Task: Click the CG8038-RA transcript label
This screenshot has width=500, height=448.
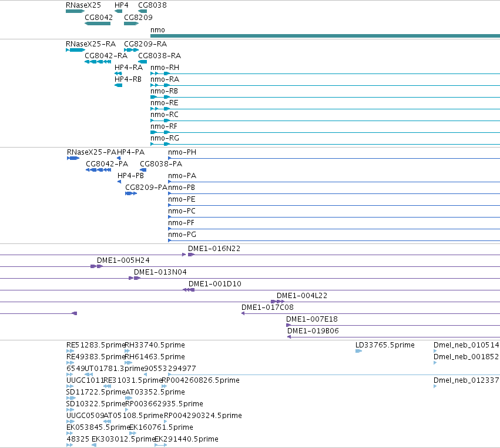Action: (x=159, y=56)
